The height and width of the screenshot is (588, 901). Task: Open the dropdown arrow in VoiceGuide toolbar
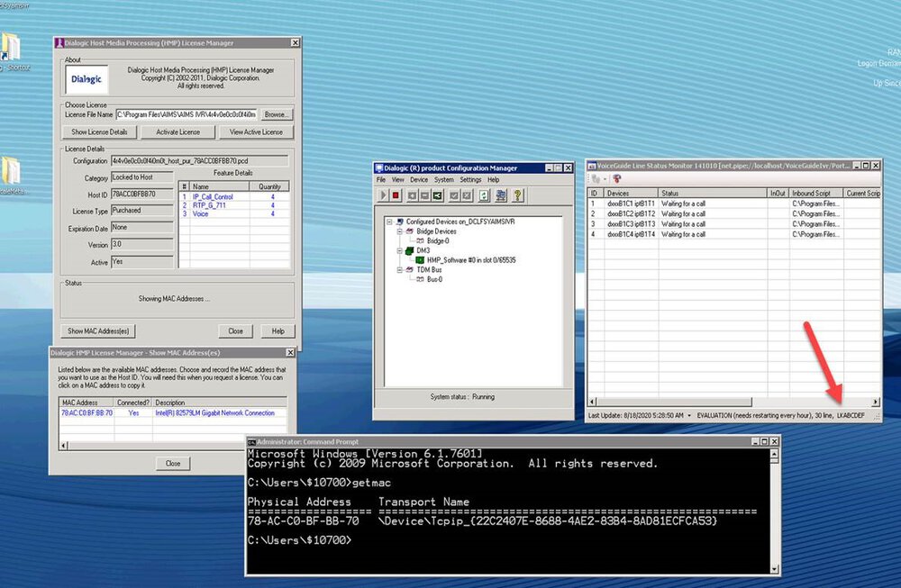click(605, 179)
